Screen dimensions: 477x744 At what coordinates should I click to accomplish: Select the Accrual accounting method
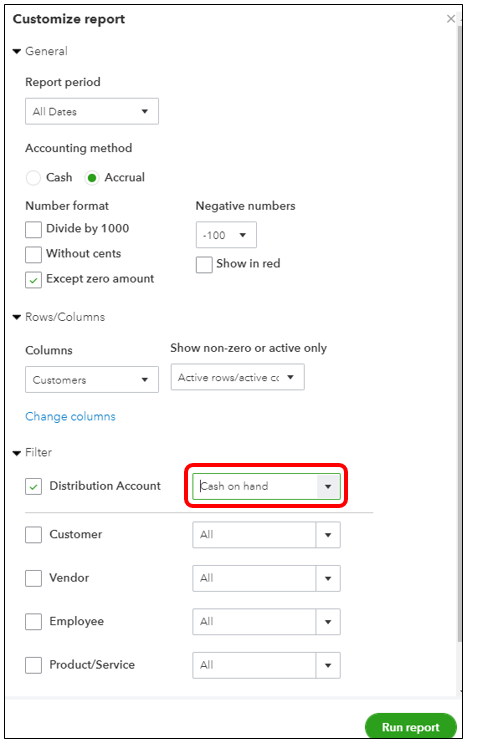coord(92,178)
